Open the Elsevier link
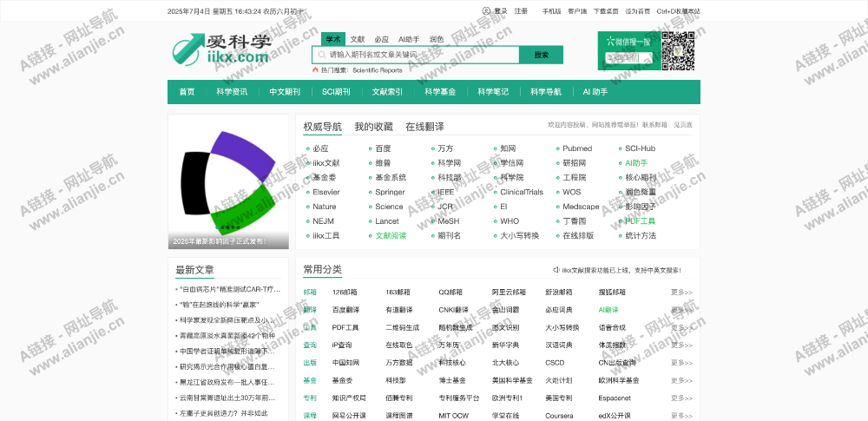This screenshot has height=421, width=868. [x=326, y=192]
